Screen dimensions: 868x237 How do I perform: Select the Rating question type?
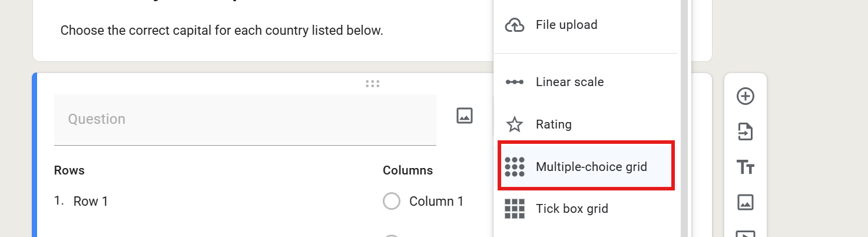(587, 124)
